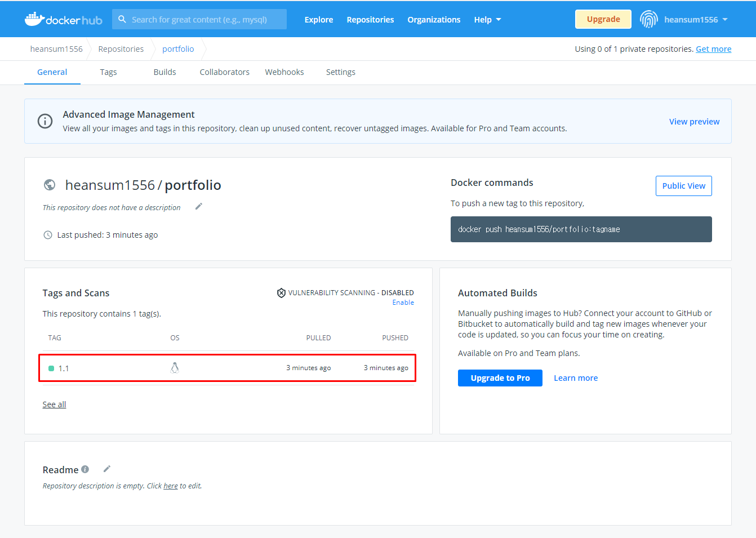Click Enable vulnerability scanning link

(x=403, y=303)
